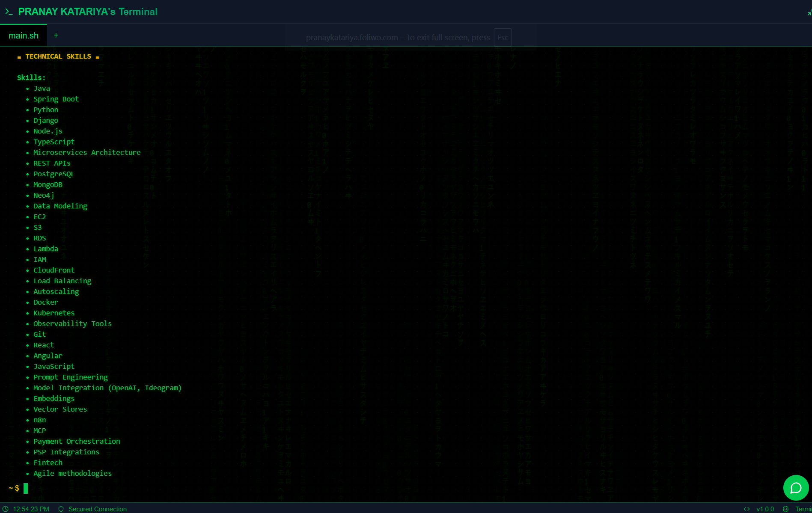812x513 pixels.
Task: Click the JavaScript entry
Action: click(x=54, y=366)
